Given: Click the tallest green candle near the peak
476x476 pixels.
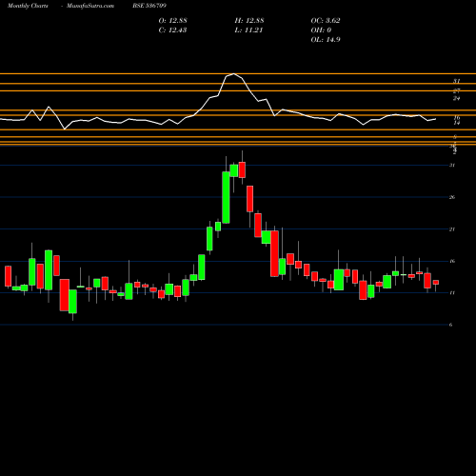Looking at the screenshot, I should 226,197.
